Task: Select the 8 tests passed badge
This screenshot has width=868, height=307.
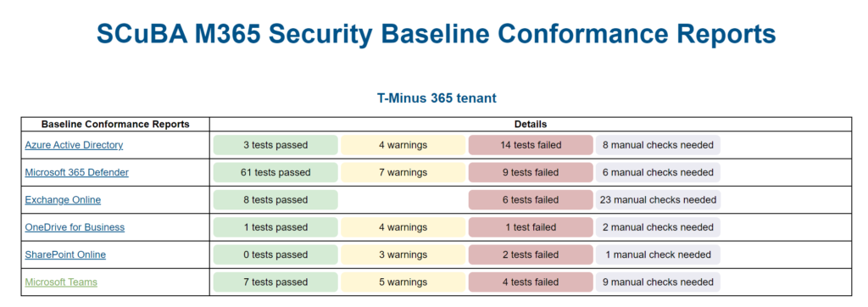Action: pyautogui.click(x=275, y=200)
